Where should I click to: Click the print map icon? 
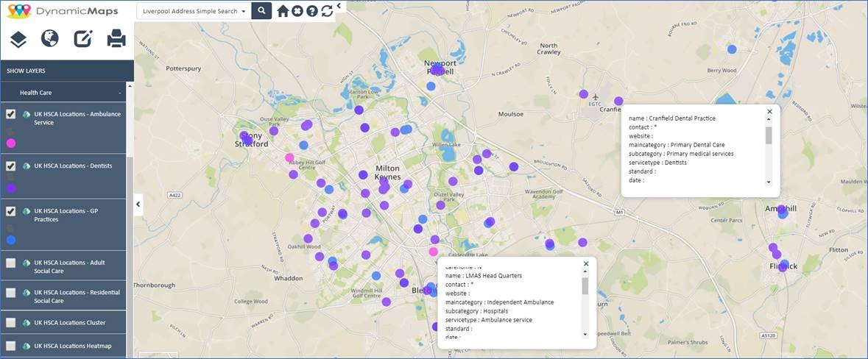tap(116, 38)
